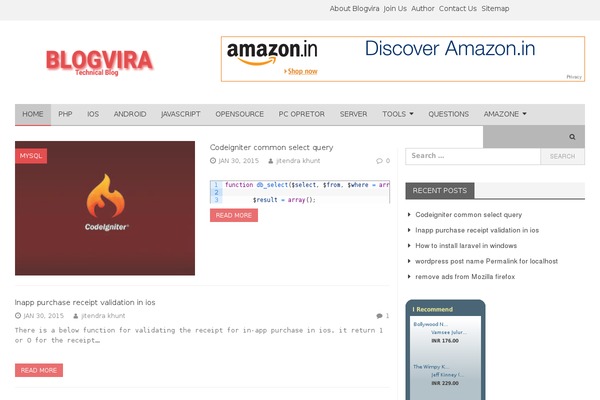Open recent post Inapp purchase receipt validation
The width and height of the screenshot is (600, 400).
(477, 230)
